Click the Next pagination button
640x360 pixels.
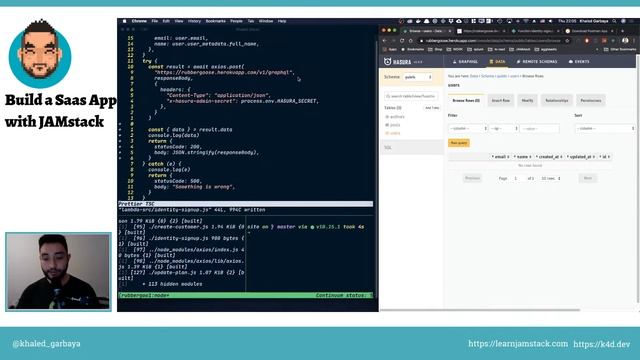[x=588, y=178]
